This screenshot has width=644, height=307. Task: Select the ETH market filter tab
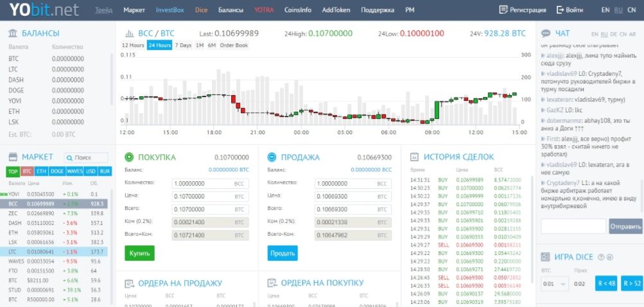(x=41, y=171)
